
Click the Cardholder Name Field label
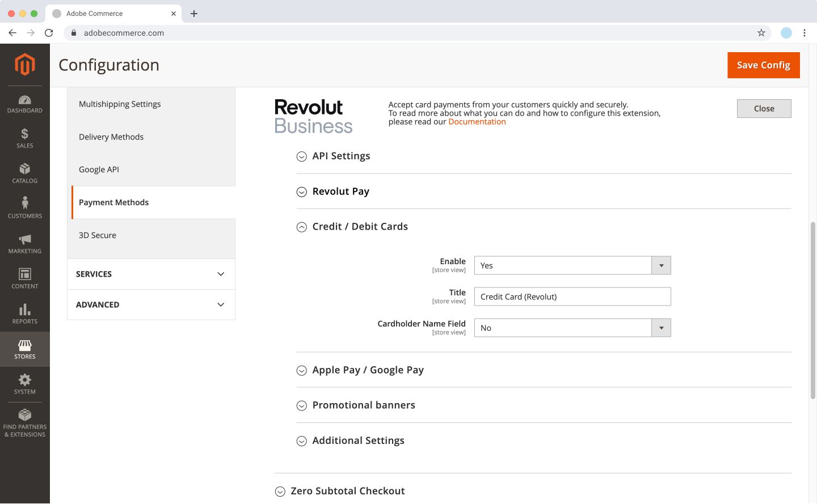pos(422,324)
